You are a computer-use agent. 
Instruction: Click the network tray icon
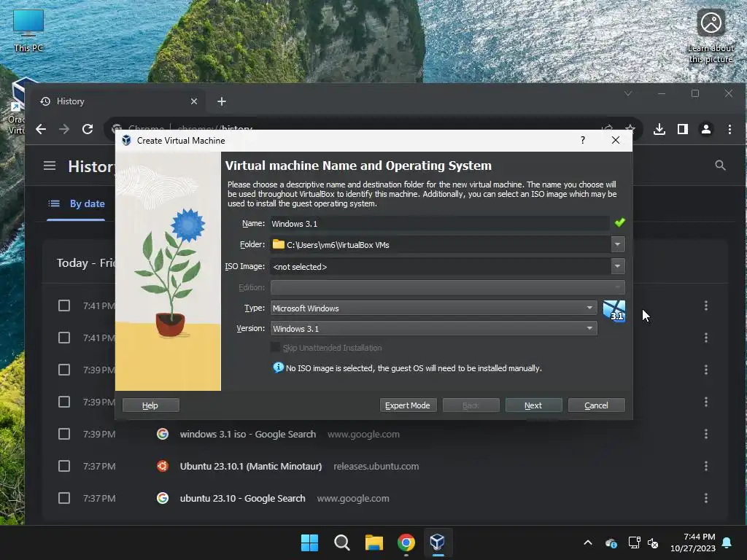[x=634, y=542]
